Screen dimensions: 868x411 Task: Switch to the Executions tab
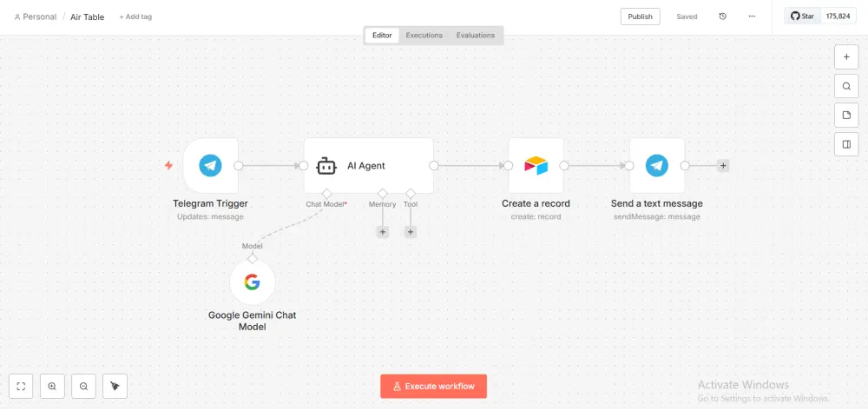tap(424, 36)
